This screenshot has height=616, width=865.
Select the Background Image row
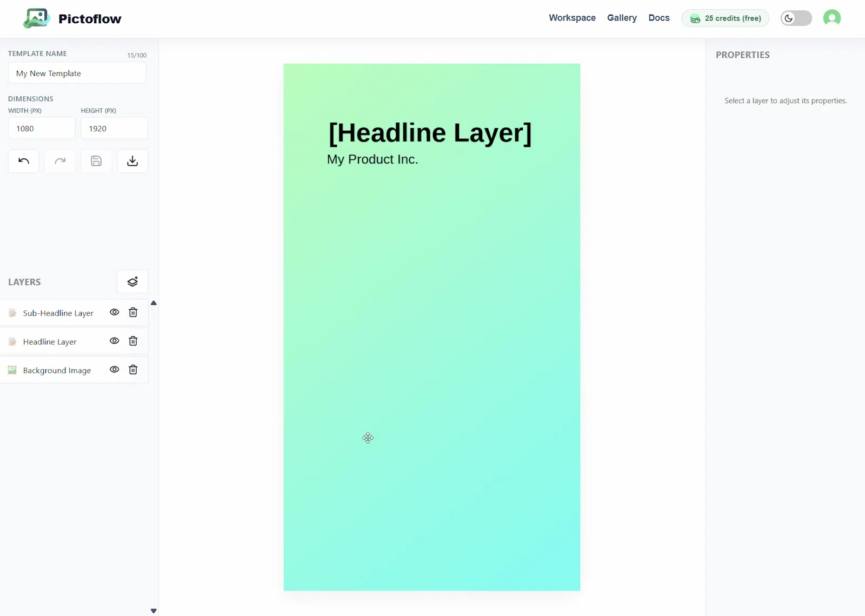coord(75,370)
